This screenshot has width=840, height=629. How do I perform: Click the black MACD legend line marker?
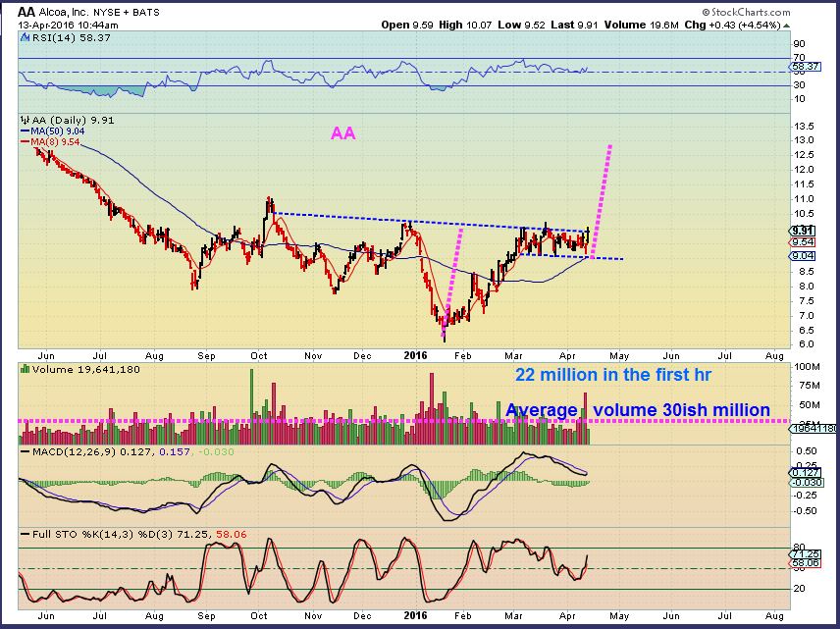pyautogui.click(x=26, y=451)
